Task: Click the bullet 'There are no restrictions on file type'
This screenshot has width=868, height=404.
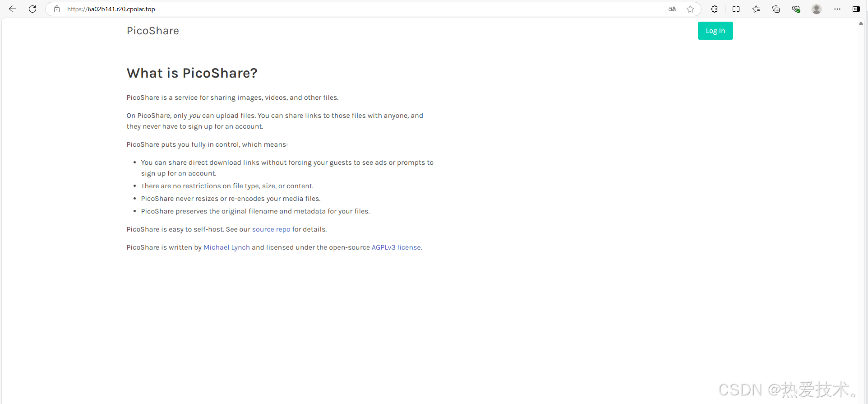Action: (227, 186)
